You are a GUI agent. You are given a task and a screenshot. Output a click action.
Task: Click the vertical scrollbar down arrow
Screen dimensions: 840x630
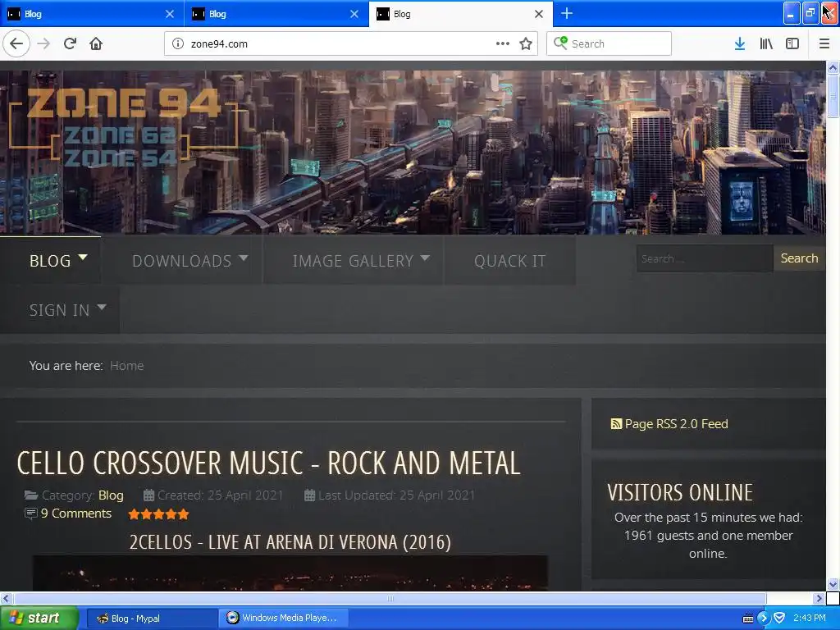pos(833,584)
